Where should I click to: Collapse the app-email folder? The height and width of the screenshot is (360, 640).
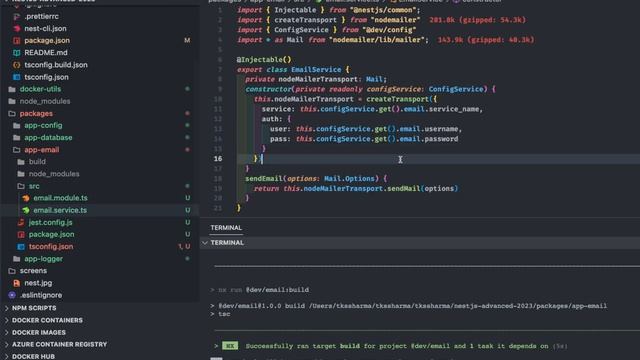coord(42,150)
